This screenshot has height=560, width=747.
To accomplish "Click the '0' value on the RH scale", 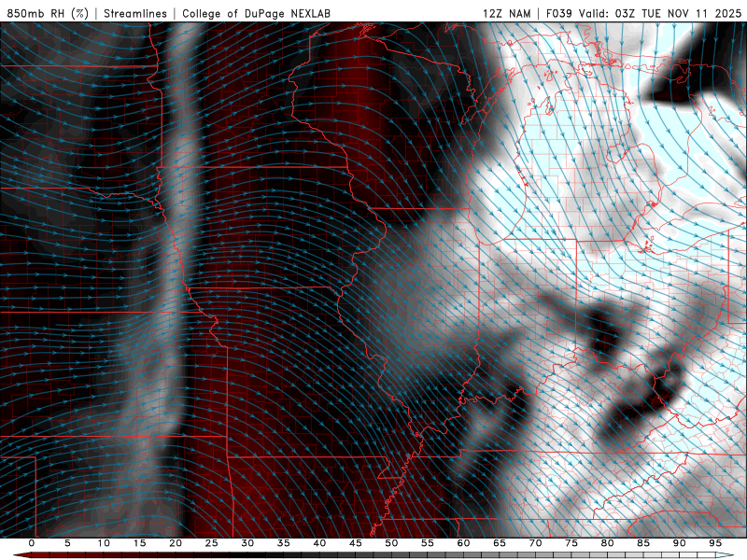I will click(32, 543).
